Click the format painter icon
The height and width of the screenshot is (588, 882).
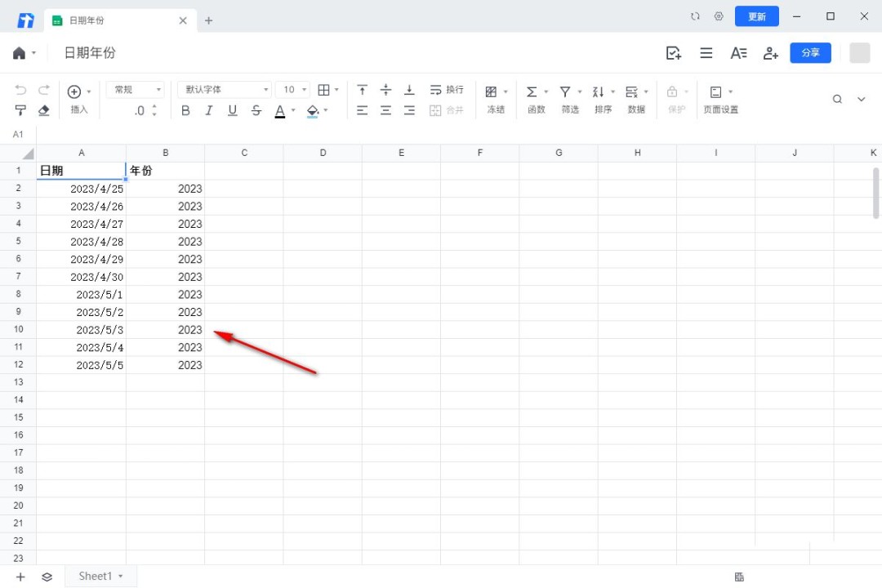click(21, 110)
